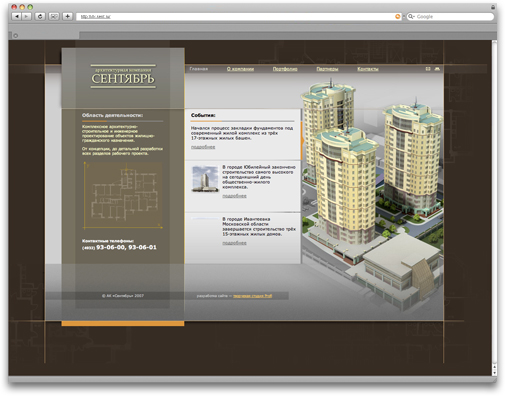Go back using browser back arrow

click(x=17, y=16)
